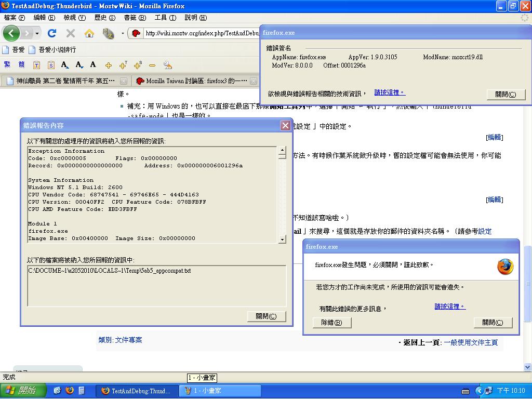Expand the Tongwen converter dropdown arrow

pos(123,33)
